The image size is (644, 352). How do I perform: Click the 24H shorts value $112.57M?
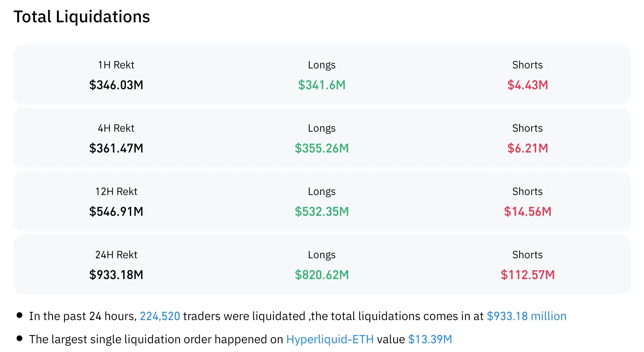[x=527, y=275]
